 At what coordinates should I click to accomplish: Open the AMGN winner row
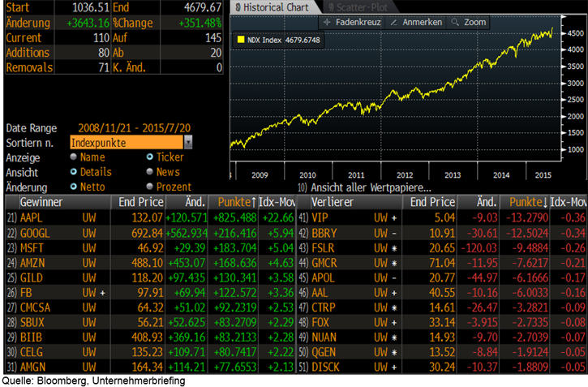pos(150,367)
